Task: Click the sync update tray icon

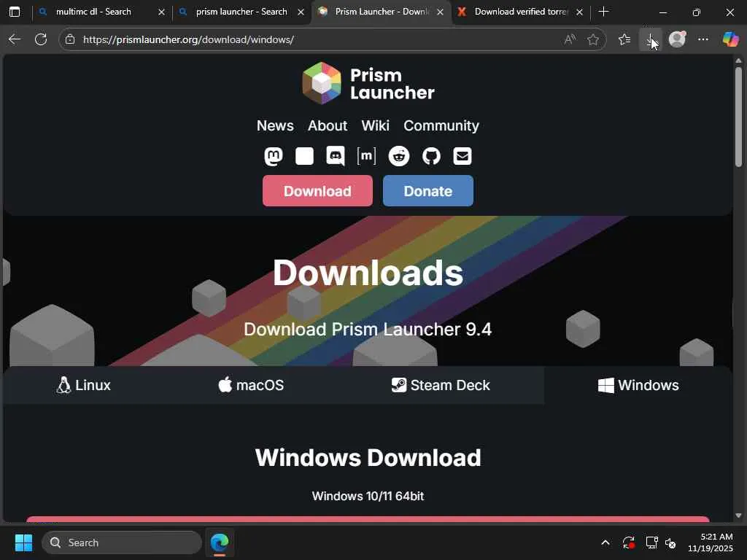Action: 628,542
